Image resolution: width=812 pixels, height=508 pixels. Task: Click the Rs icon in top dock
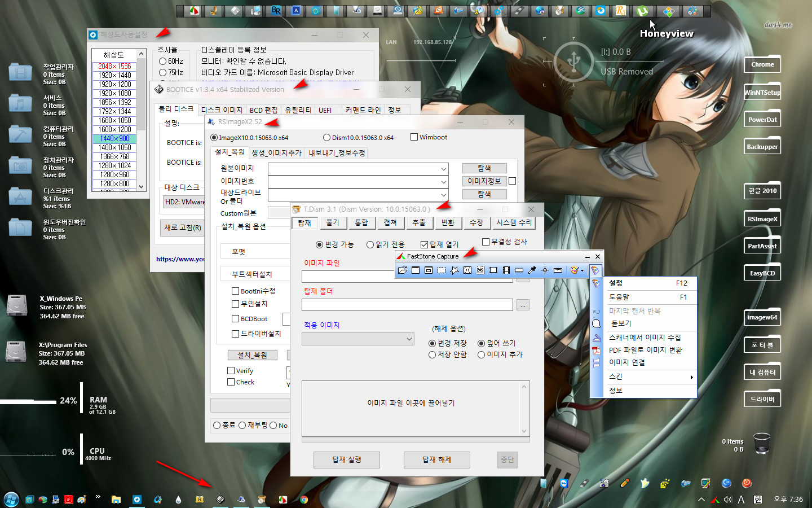[x=621, y=11]
